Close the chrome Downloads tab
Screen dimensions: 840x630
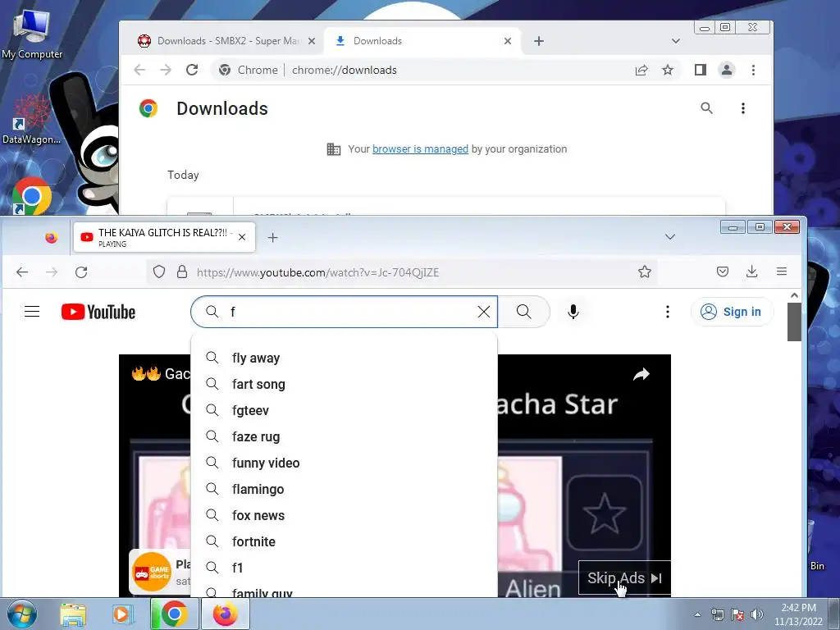(508, 41)
